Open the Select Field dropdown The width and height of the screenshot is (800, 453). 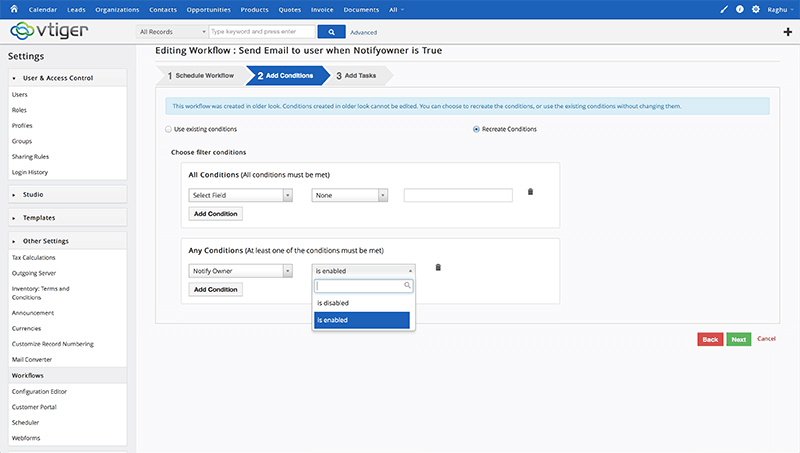click(x=240, y=195)
